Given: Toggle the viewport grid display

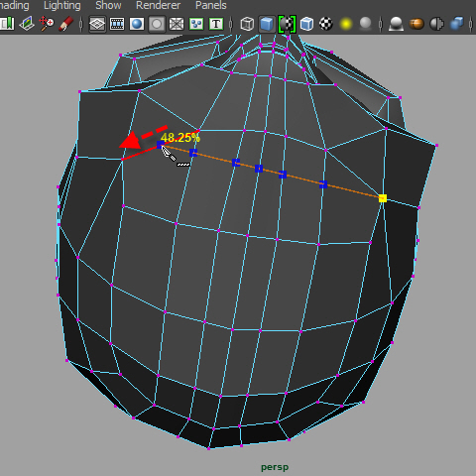Looking at the screenshot, I should coord(97,24).
